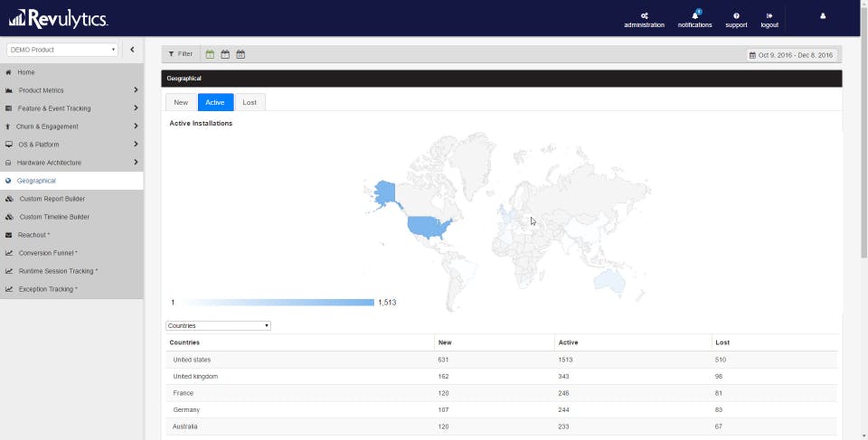Open the user profile icon
The image size is (868, 440).
(823, 16)
